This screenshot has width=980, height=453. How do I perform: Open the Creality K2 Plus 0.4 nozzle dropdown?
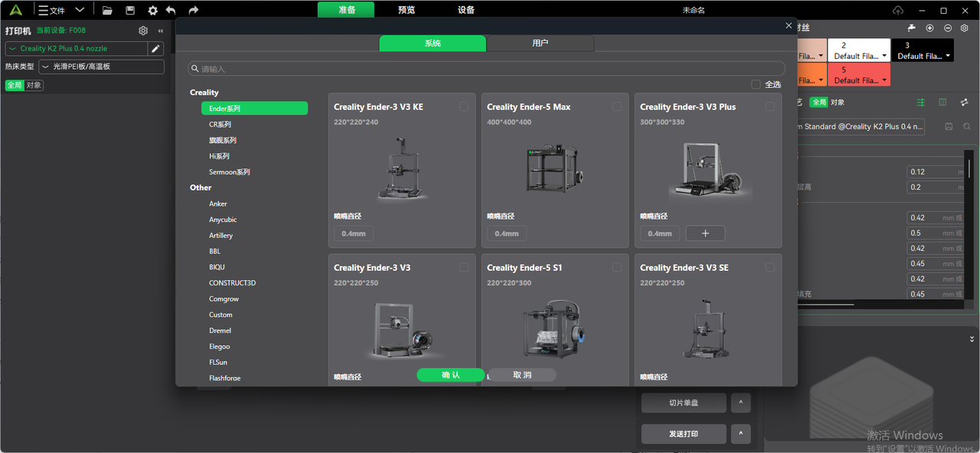pos(77,48)
